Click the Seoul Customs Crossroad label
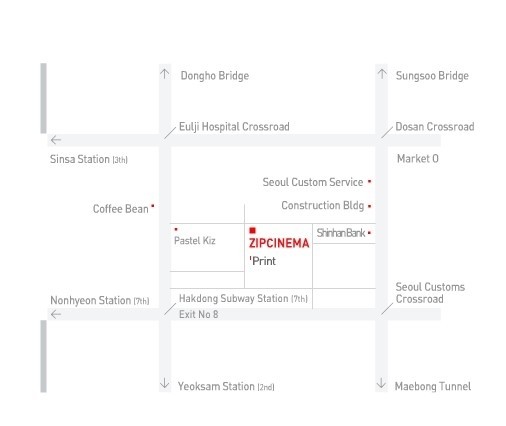 [x=430, y=293]
